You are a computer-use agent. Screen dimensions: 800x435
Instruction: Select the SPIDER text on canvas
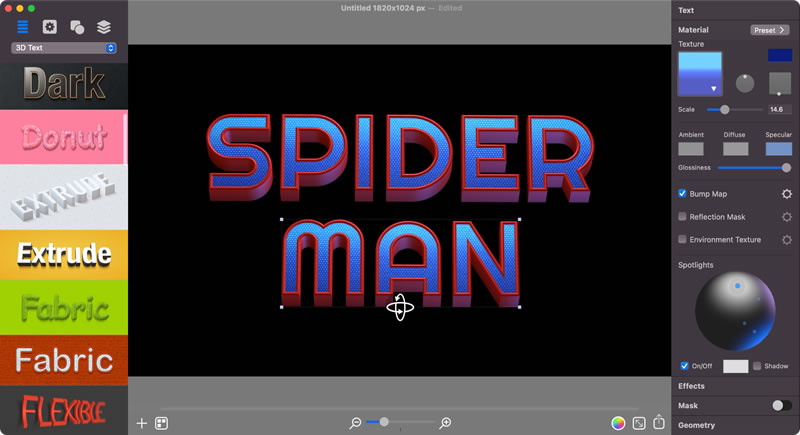[400, 158]
